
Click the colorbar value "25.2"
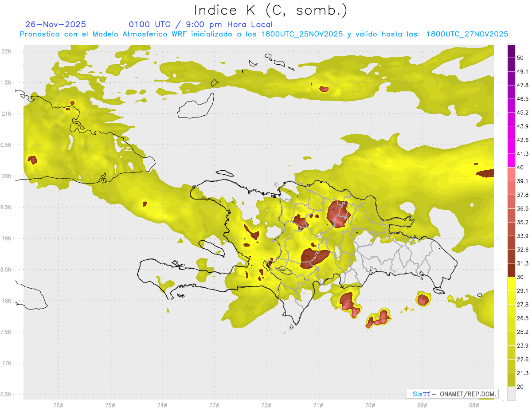point(523,332)
